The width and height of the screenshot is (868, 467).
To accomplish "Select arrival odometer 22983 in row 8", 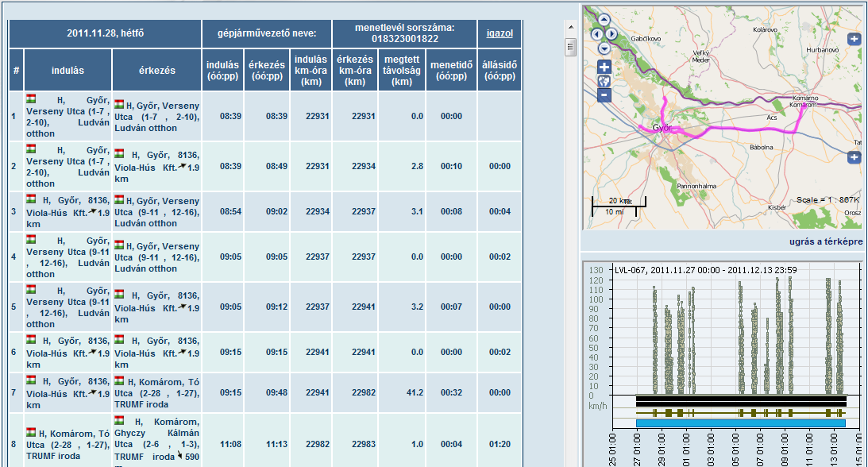I will (x=364, y=444).
